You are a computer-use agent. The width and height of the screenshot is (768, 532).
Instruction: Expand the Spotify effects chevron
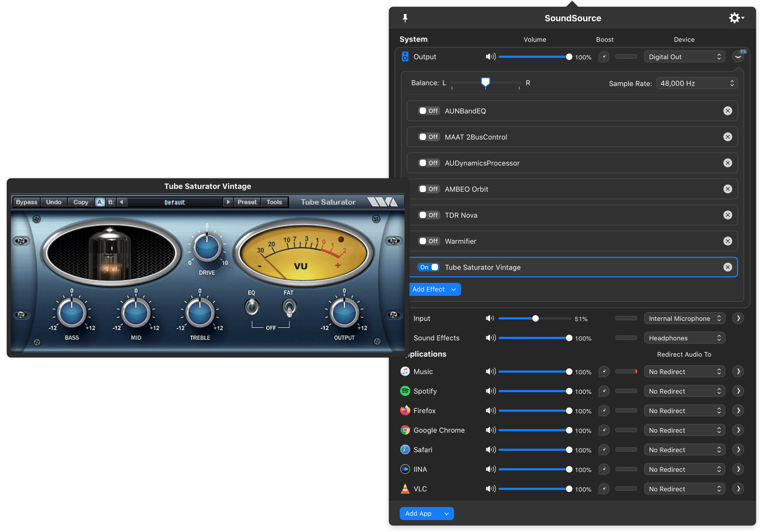point(738,391)
